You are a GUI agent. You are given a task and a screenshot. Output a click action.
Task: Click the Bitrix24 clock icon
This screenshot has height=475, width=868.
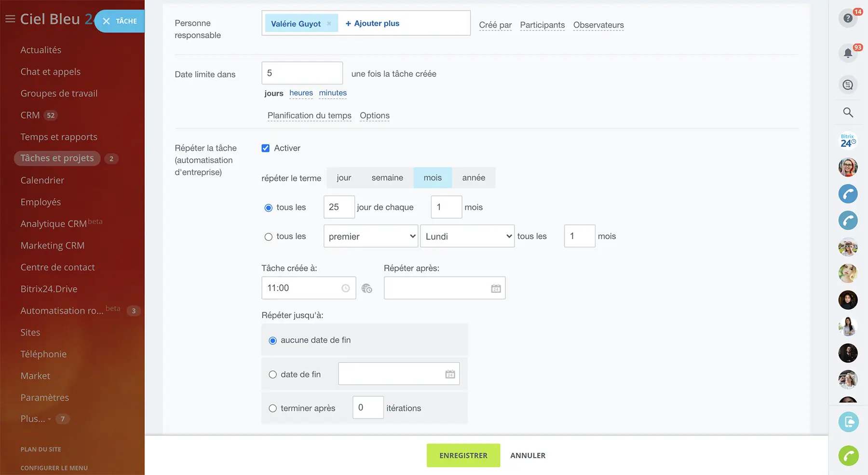(848, 141)
